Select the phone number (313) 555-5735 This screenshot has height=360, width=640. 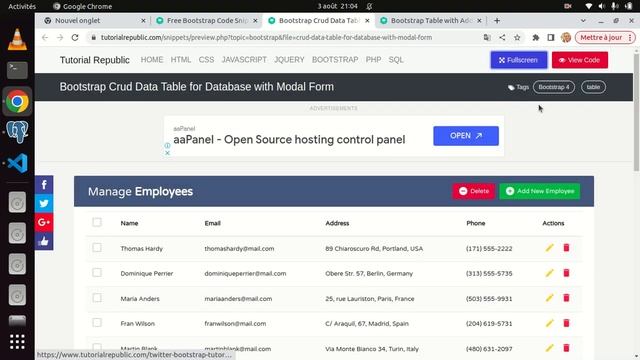489,273
